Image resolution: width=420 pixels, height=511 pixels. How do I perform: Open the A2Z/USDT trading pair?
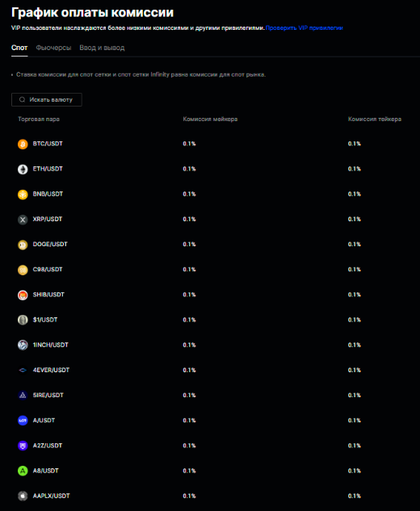(48, 446)
